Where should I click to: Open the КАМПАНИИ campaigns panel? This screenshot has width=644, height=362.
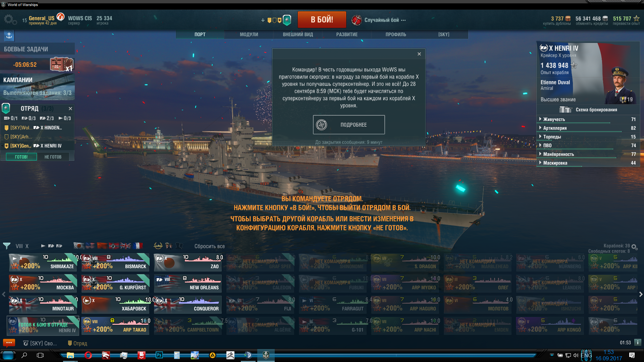tap(37, 86)
